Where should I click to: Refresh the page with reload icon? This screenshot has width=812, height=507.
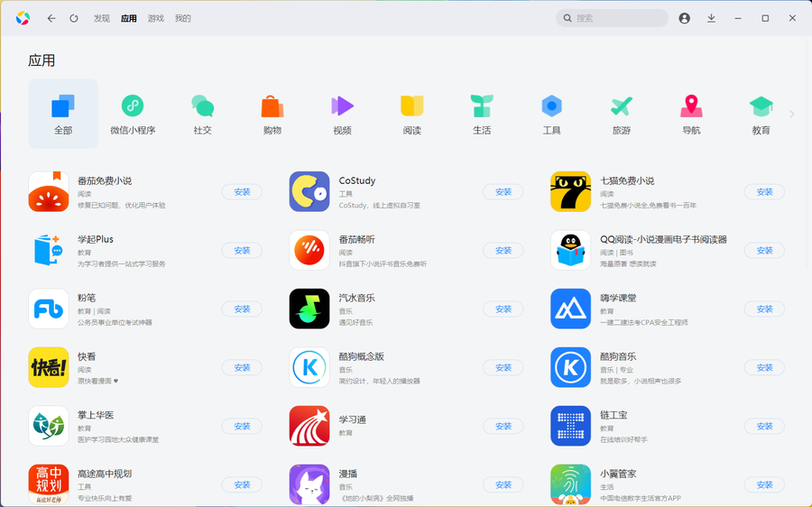(x=74, y=18)
